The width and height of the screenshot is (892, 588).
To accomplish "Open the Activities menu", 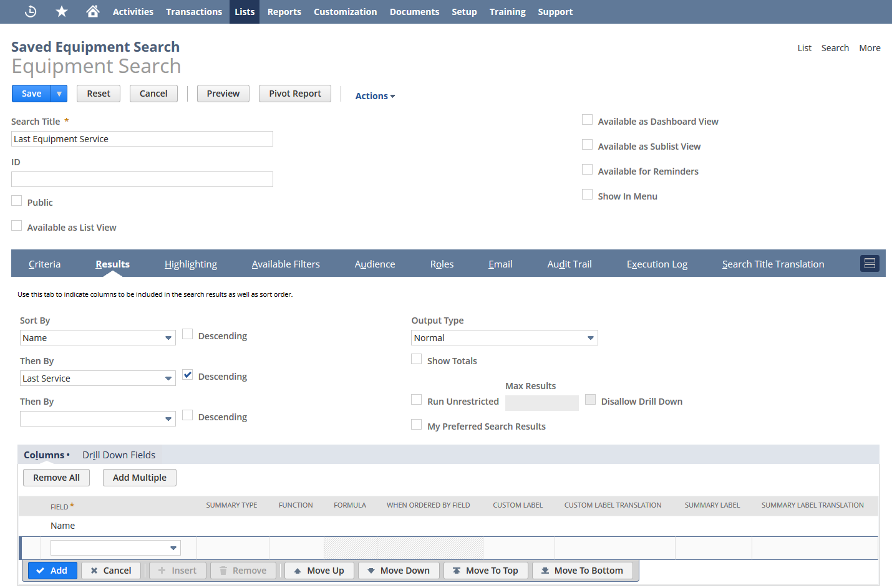I will 133,12.
